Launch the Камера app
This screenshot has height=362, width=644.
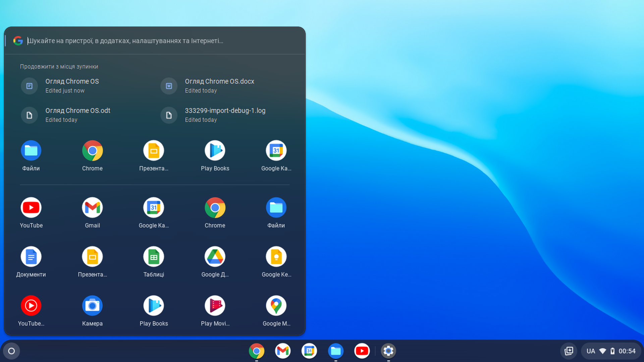92,306
